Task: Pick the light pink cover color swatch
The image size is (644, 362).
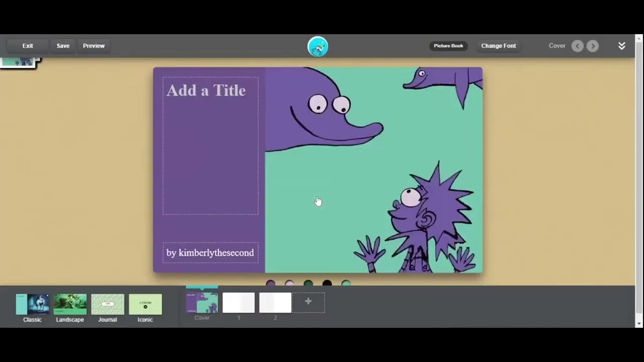Action: pyautogui.click(x=289, y=283)
